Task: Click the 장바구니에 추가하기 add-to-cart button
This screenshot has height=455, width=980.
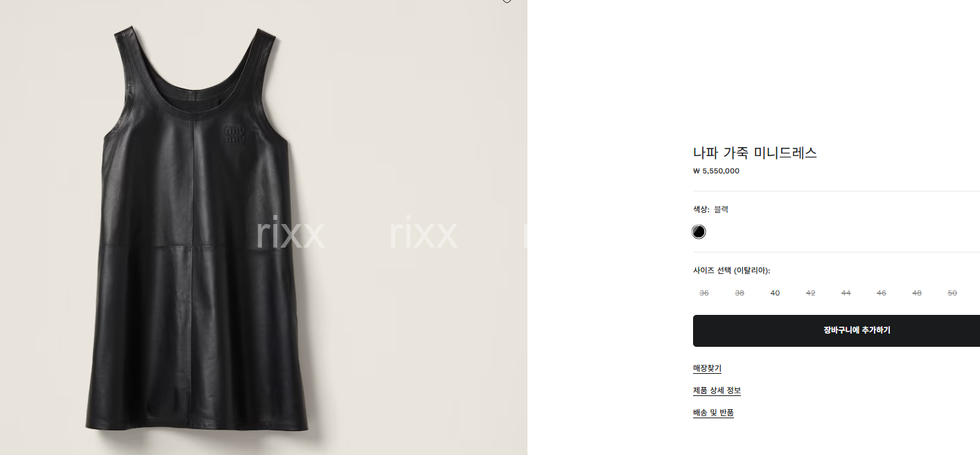Action: coord(837,331)
